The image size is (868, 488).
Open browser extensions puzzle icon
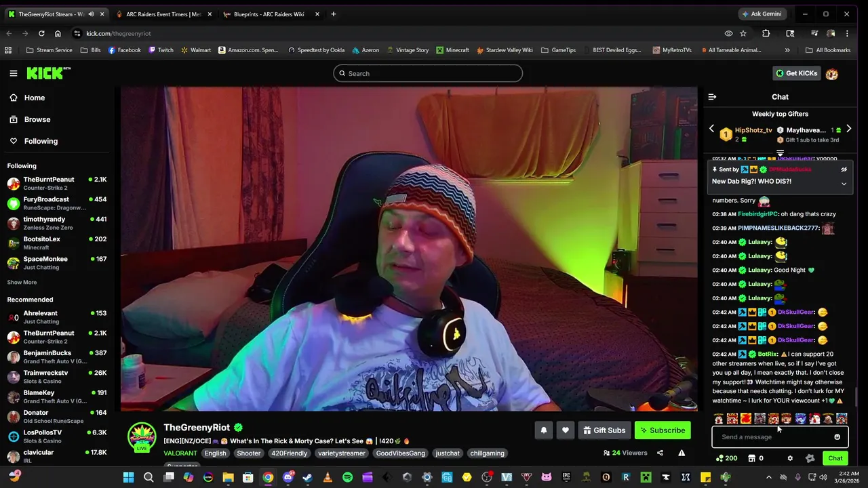(766, 33)
